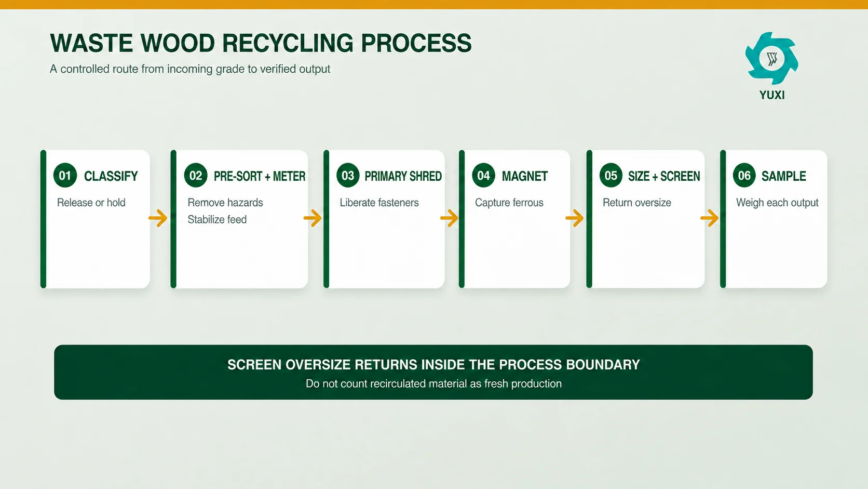Click the 'Stabilize feed' text
Viewport: 868px width, 489px height.
point(217,219)
